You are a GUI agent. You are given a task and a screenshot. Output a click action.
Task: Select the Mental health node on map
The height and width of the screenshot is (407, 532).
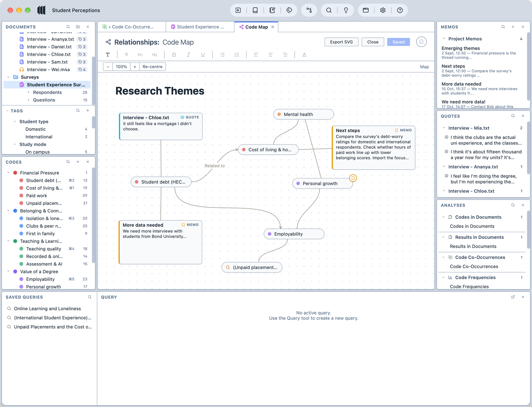coord(304,114)
